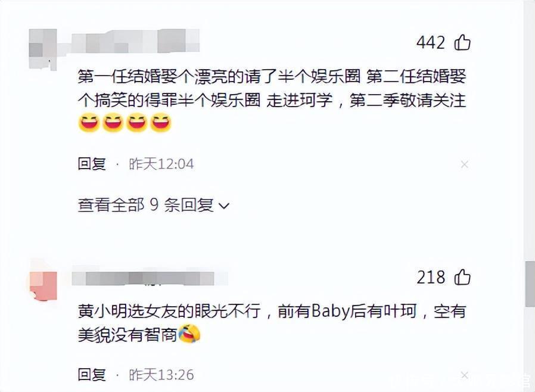
Task: Open the pink avatar of second commenter
Action: pos(43,285)
